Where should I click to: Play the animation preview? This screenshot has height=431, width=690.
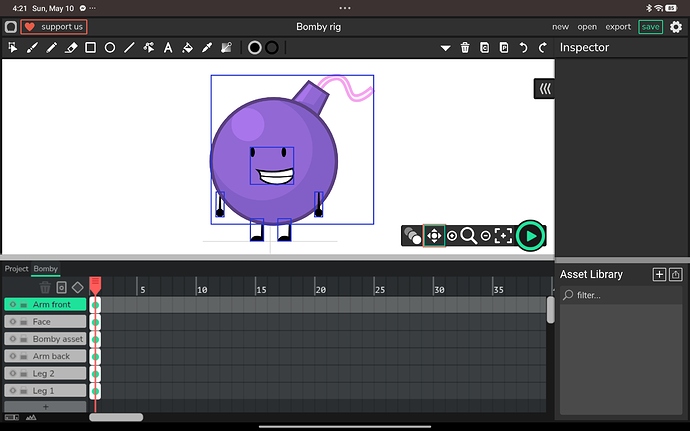[530, 236]
